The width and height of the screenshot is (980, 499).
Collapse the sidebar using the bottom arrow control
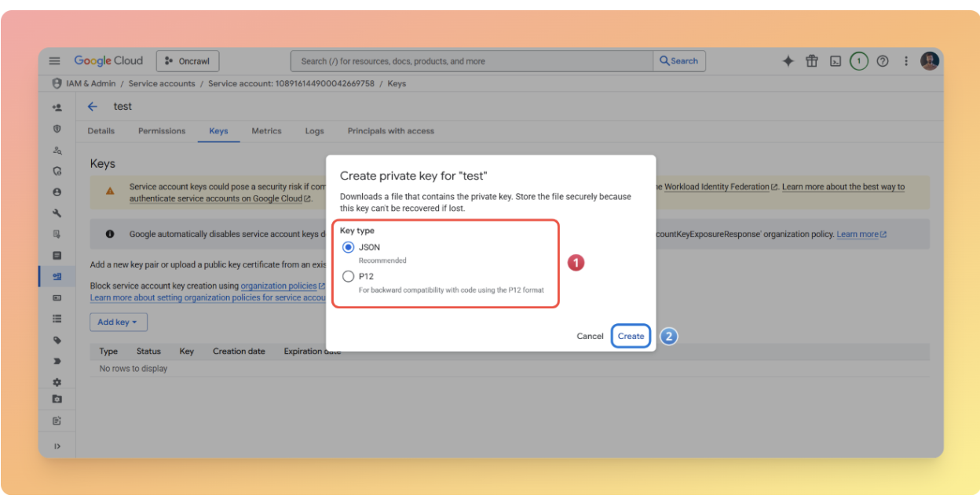pos(57,446)
